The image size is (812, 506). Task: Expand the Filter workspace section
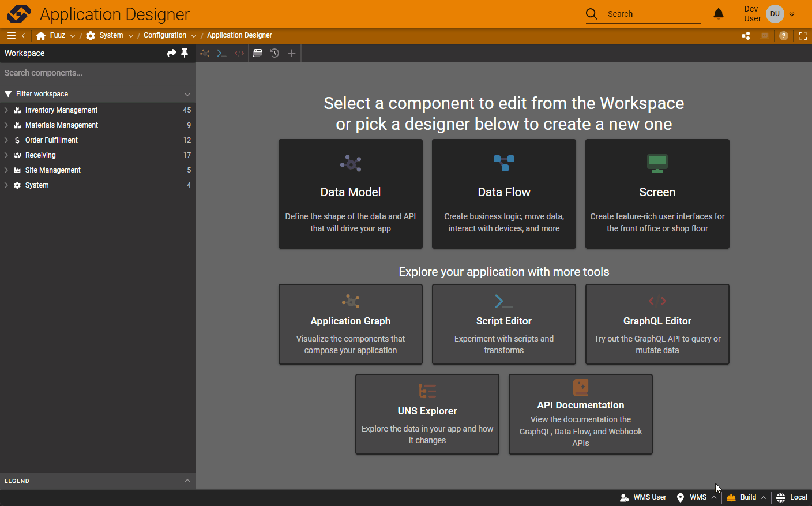point(187,94)
